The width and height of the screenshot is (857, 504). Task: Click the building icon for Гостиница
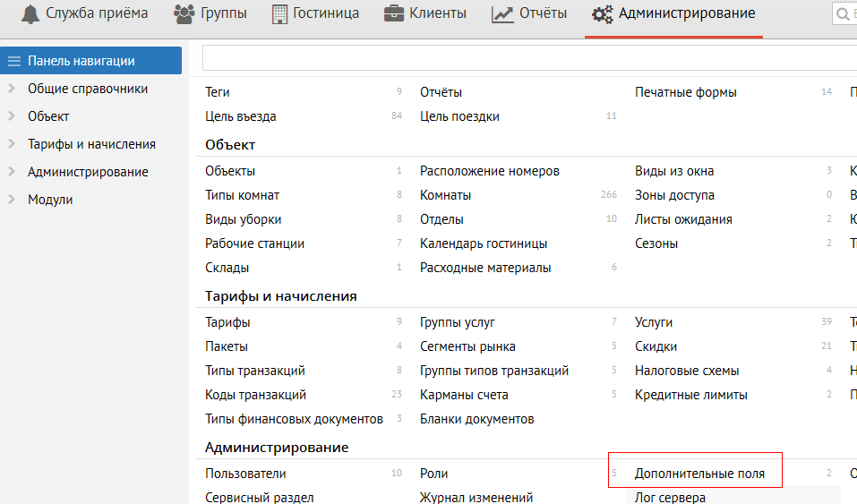point(280,13)
